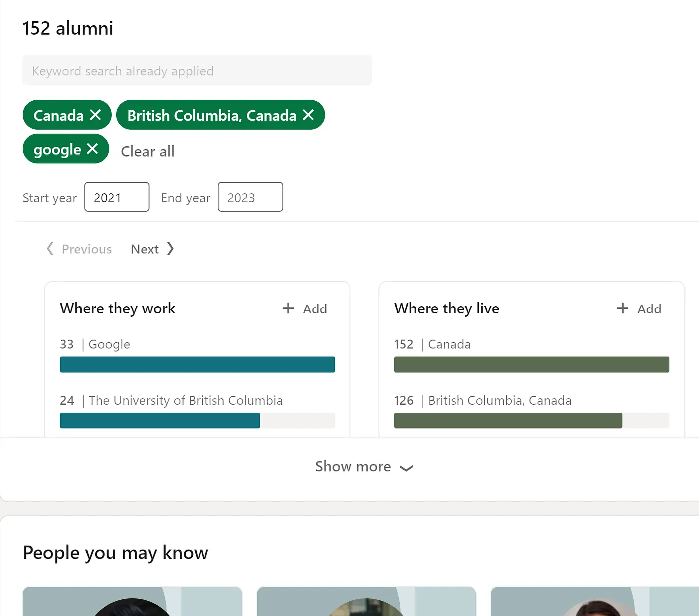Click plus icon beside Where they live

[x=623, y=308]
